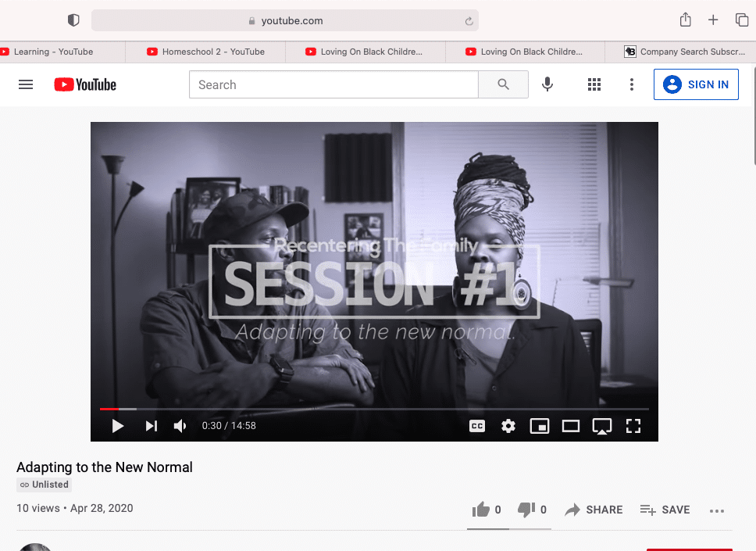Open the second Loving On Black Children tab

tap(525, 52)
